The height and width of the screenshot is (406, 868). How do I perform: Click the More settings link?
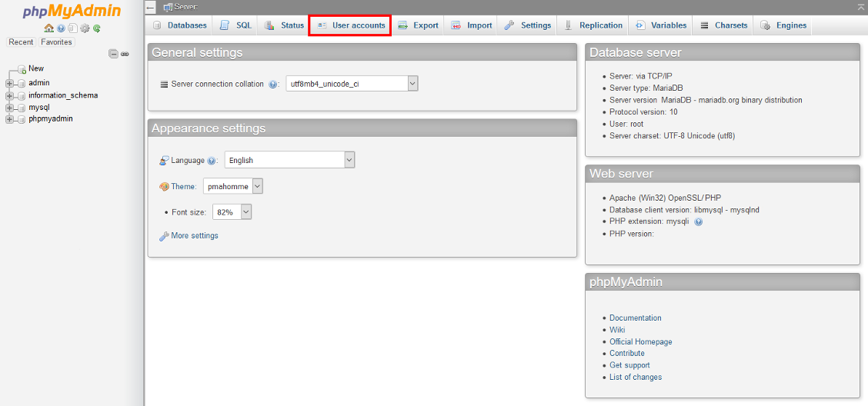(194, 235)
